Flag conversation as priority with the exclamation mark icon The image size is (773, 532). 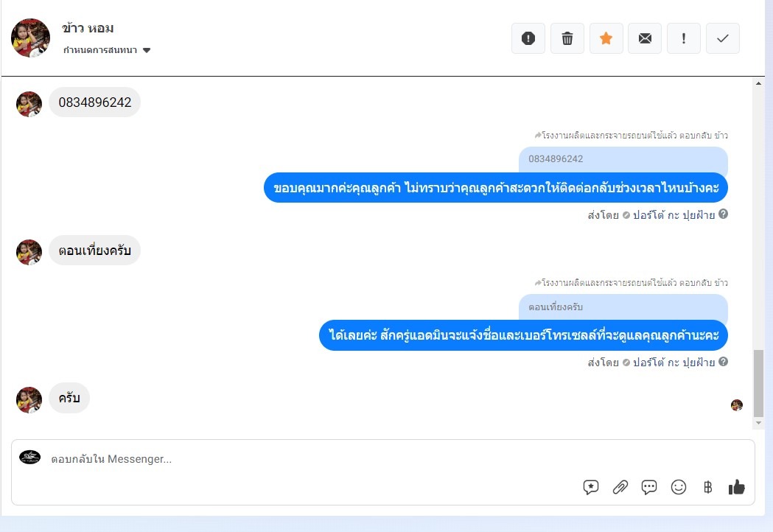click(x=684, y=38)
